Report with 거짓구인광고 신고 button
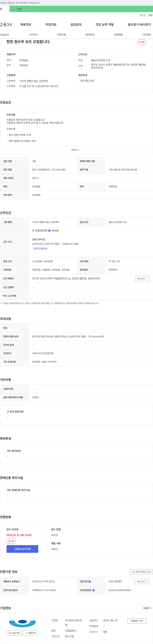153x644 pixels. (141, 571)
